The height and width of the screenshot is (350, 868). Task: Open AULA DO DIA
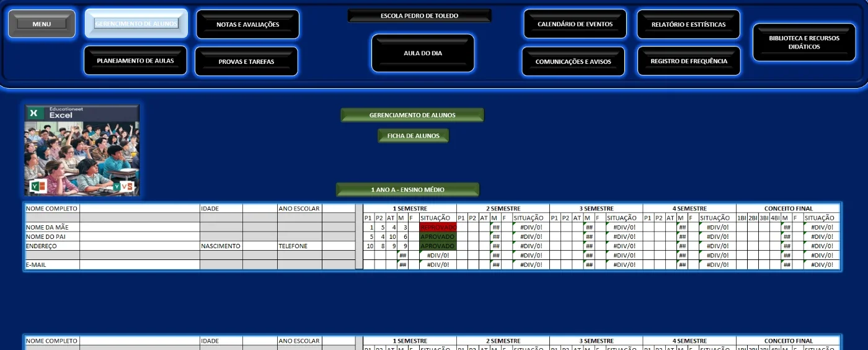pos(423,53)
